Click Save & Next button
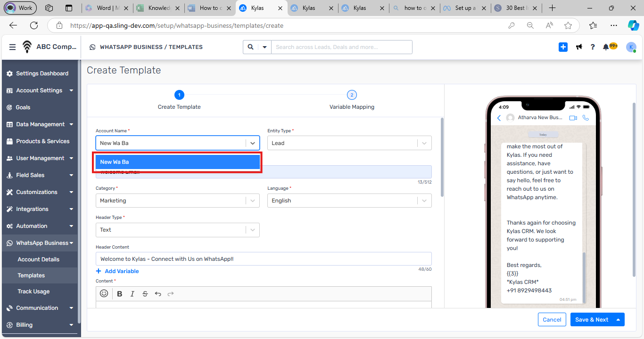The width and height of the screenshot is (644, 339). [592, 319]
